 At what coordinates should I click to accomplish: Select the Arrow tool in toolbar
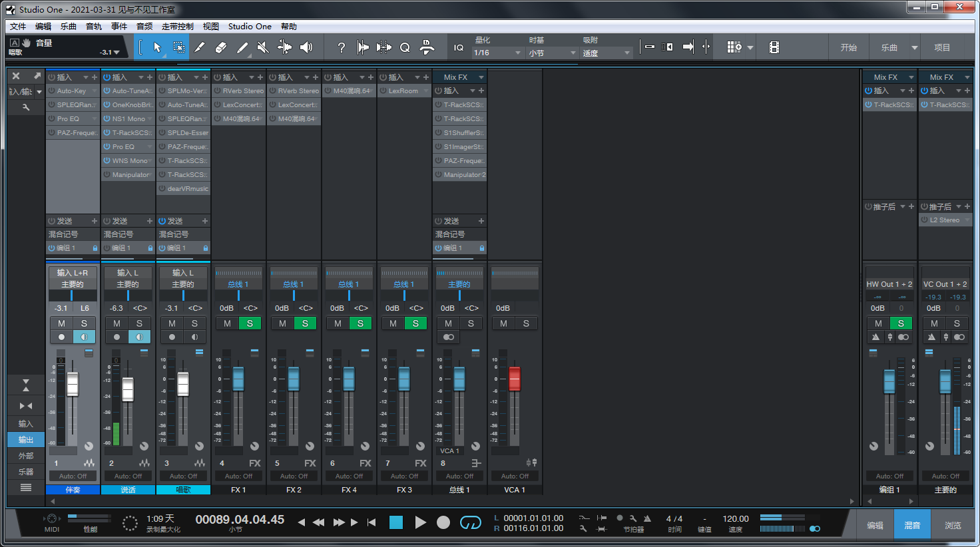pos(157,47)
